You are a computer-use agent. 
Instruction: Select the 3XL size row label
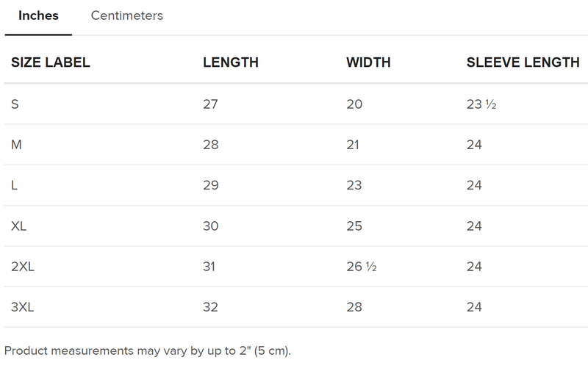[24, 307]
